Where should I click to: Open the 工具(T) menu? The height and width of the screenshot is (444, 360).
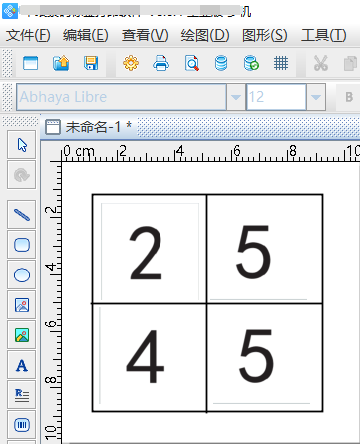coord(323,35)
